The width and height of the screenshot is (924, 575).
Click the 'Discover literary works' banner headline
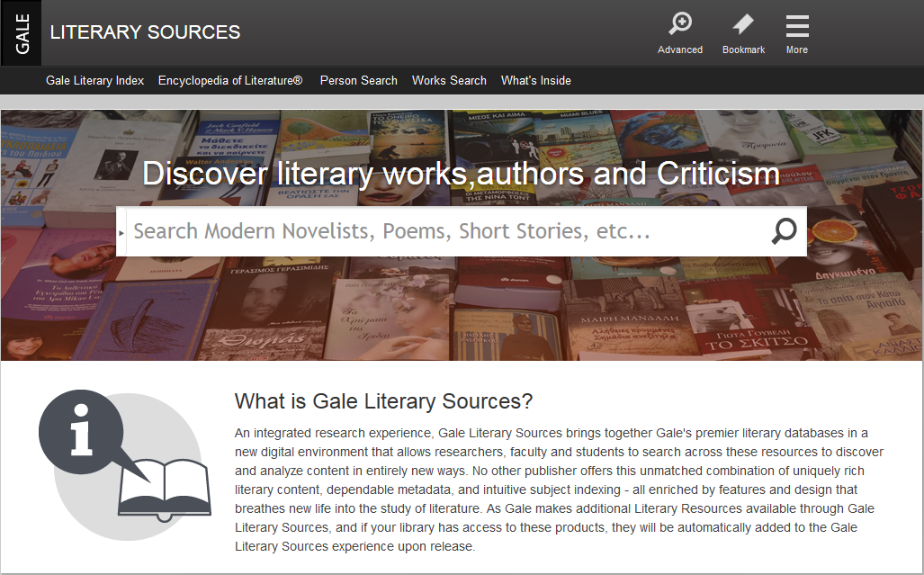coord(461,173)
